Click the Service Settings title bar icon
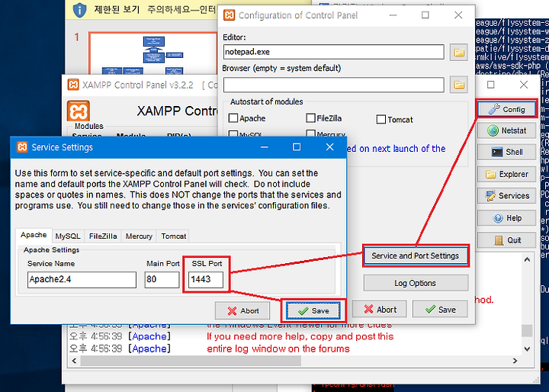Screen dimensions: 549x392 (22, 147)
